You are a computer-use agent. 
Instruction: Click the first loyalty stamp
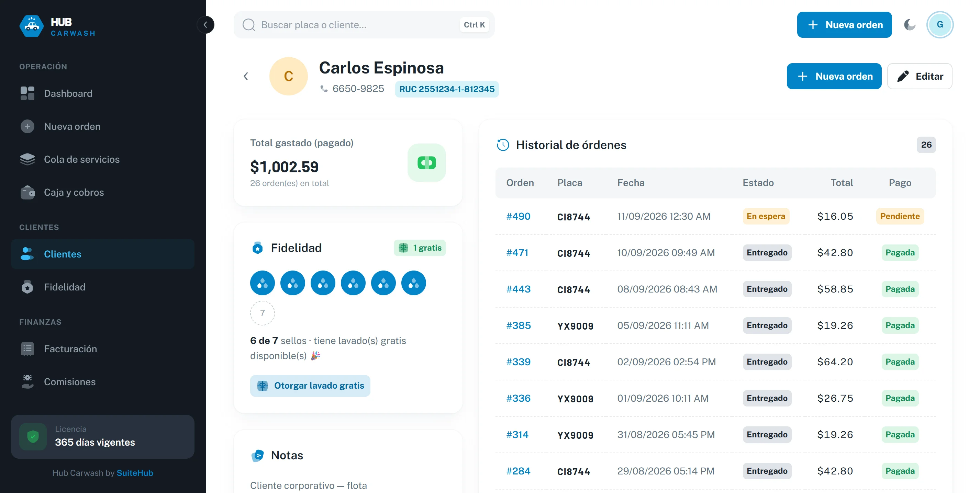coord(263,283)
